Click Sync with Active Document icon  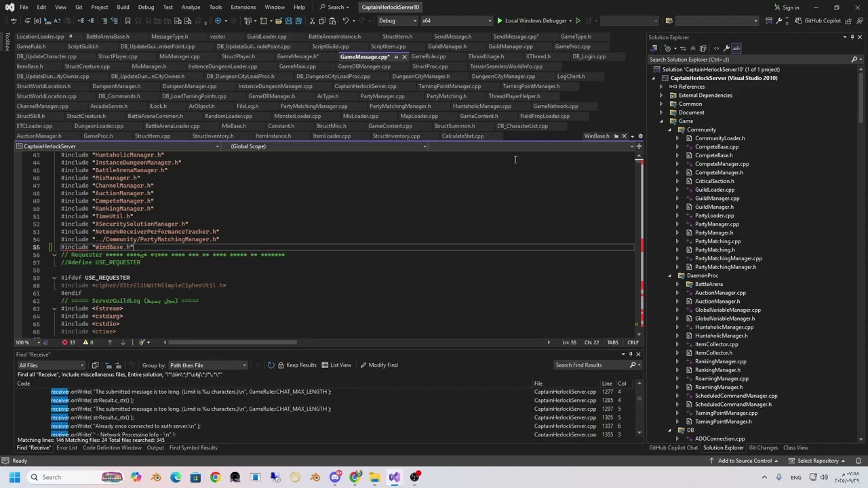683,48
